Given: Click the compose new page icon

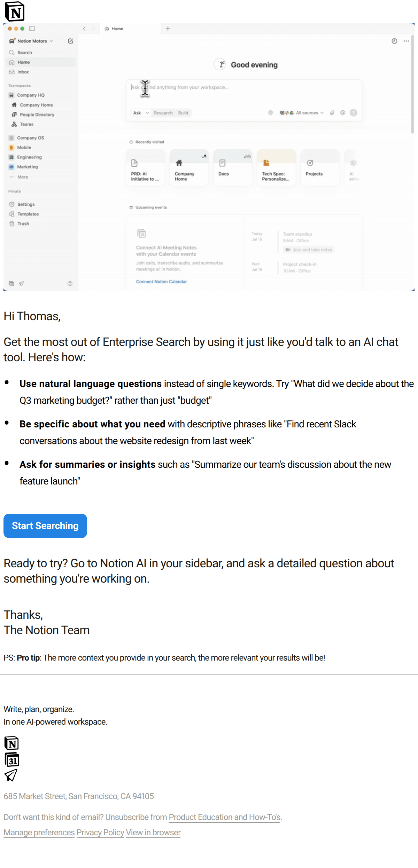Looking at the screenshot, I should pyautogui.click(x=71, y=41).
